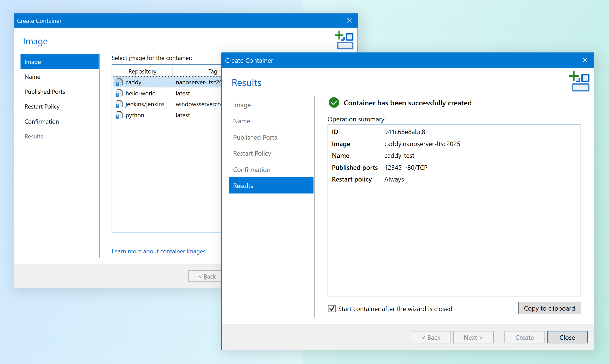Sort images by the Repository column header
The width and height of the screenshot is (609, 364).
pyautogui.click(x=142, y=71)
